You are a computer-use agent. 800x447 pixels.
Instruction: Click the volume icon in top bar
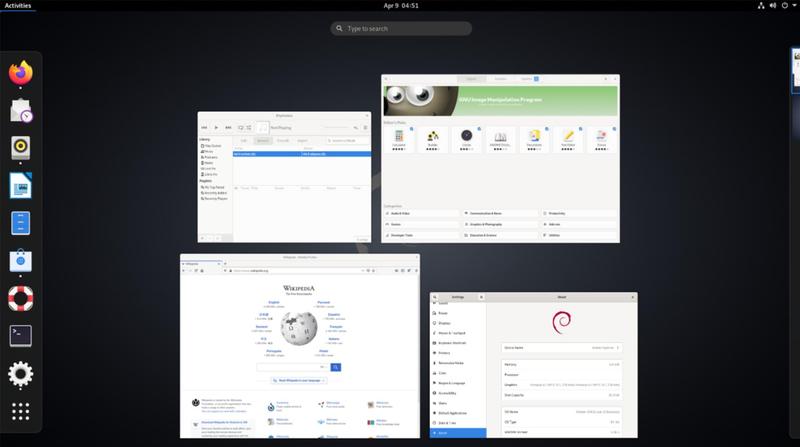[772, 6]
